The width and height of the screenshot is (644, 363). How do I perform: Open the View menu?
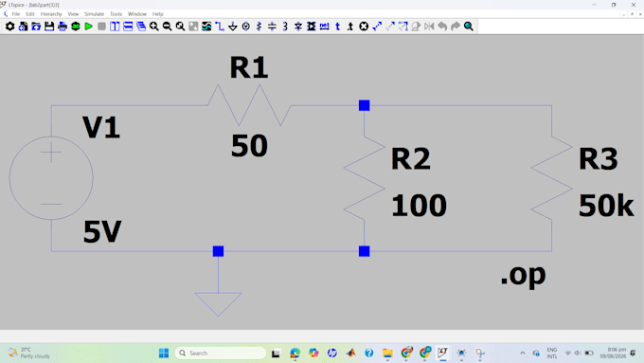(73, 14)
